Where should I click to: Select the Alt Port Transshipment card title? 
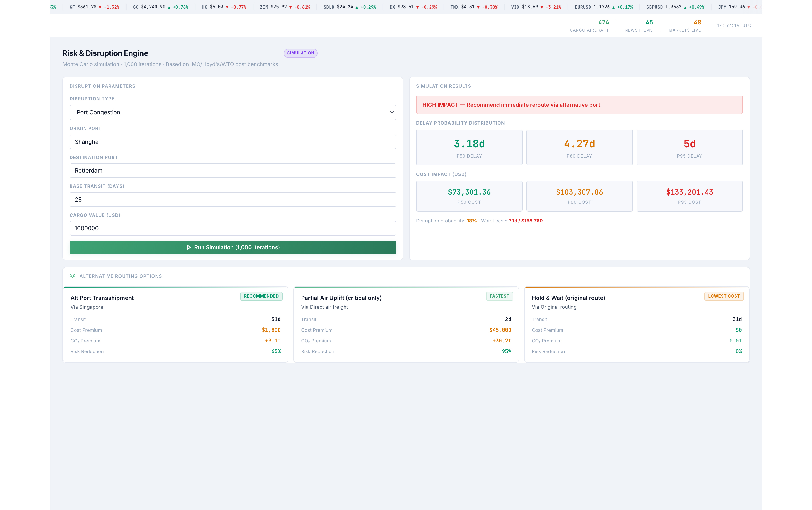[x=102, y=298]
